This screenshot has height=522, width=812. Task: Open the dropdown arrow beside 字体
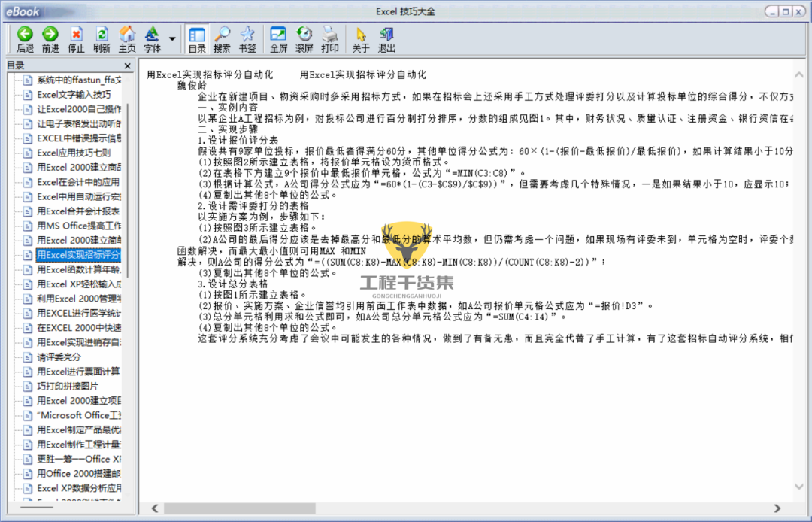(172, 39)
